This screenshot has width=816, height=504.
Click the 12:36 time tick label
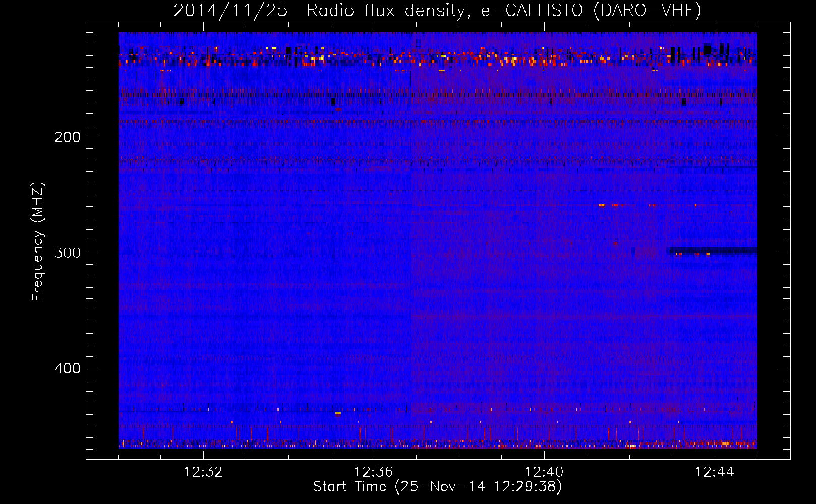point(374,472)
